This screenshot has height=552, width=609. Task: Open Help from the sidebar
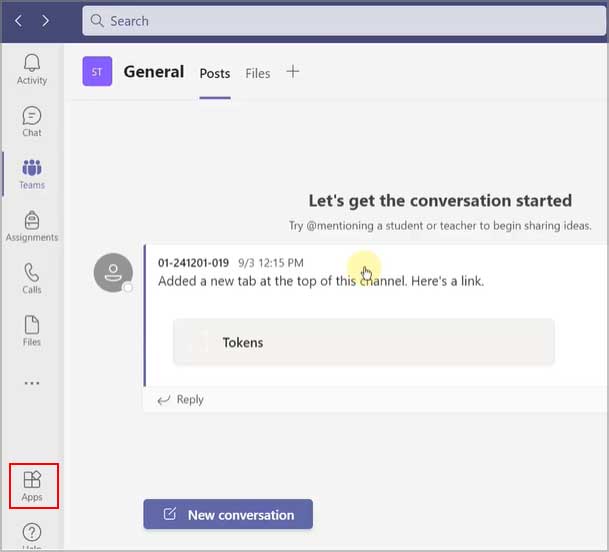click(x=32, y=536)
